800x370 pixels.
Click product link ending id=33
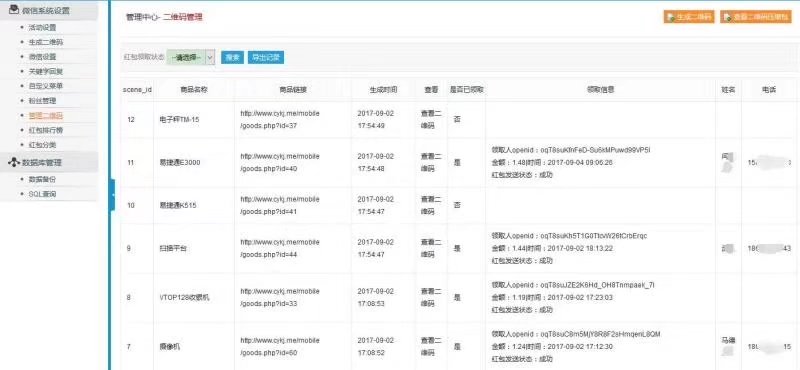[x=280, y=297]
